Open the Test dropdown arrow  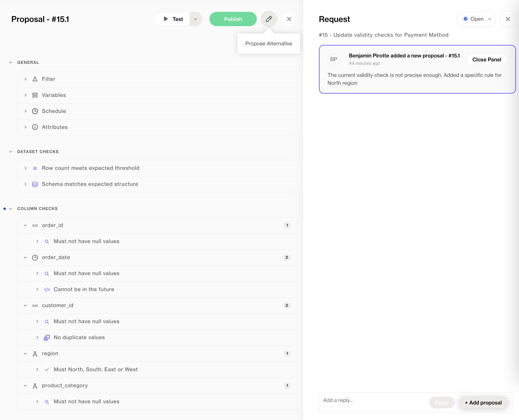click(195, 19)
